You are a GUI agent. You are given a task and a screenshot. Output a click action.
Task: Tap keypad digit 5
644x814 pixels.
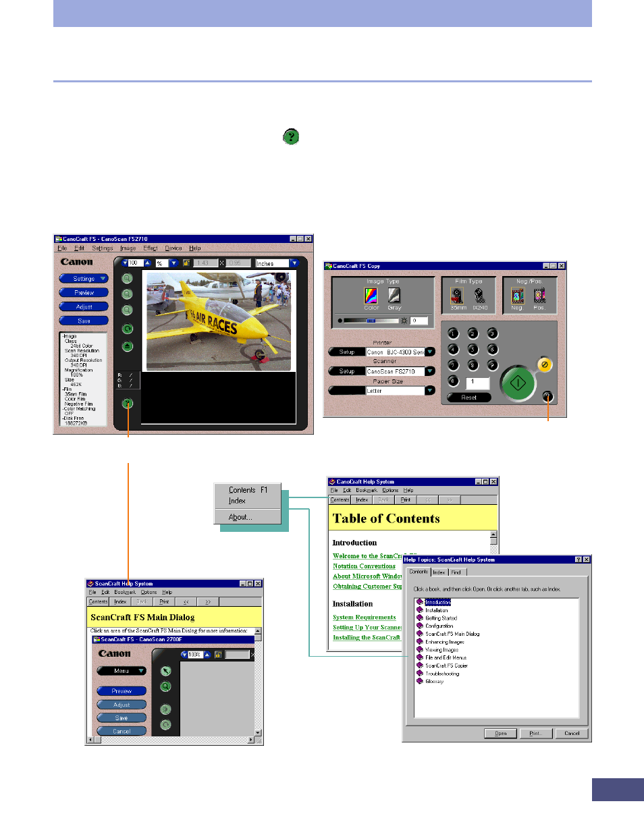point(473,349)
